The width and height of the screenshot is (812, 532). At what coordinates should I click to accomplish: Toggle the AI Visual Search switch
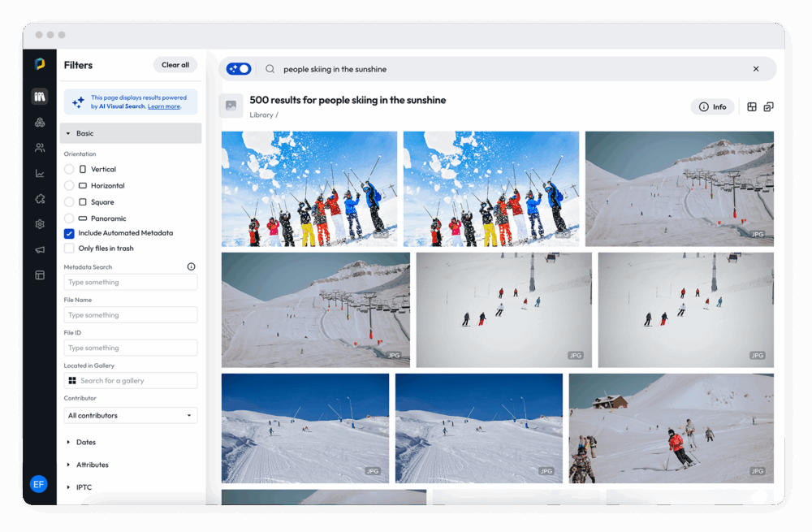[239, 69]
